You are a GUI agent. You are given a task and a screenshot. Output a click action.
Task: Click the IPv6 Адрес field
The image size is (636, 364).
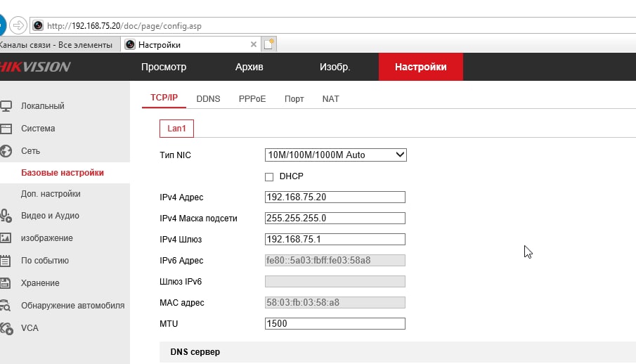coord(335,261)
